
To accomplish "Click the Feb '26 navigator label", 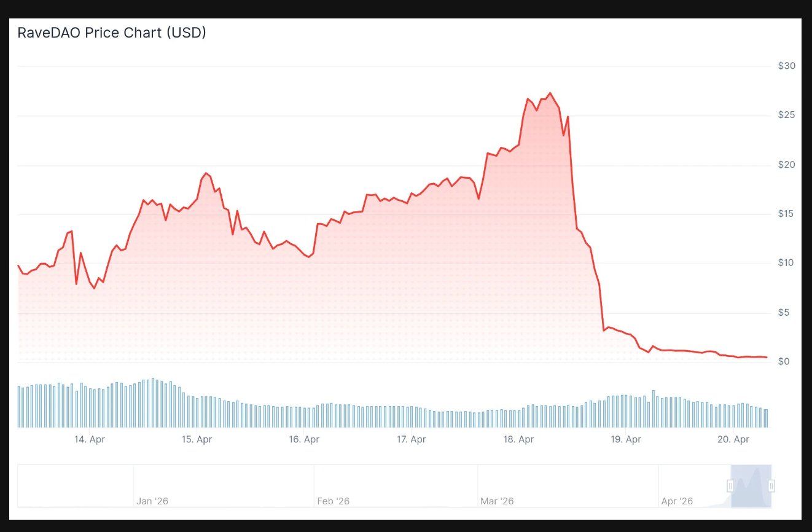I will pyautogui.click(x=333, y=501).
